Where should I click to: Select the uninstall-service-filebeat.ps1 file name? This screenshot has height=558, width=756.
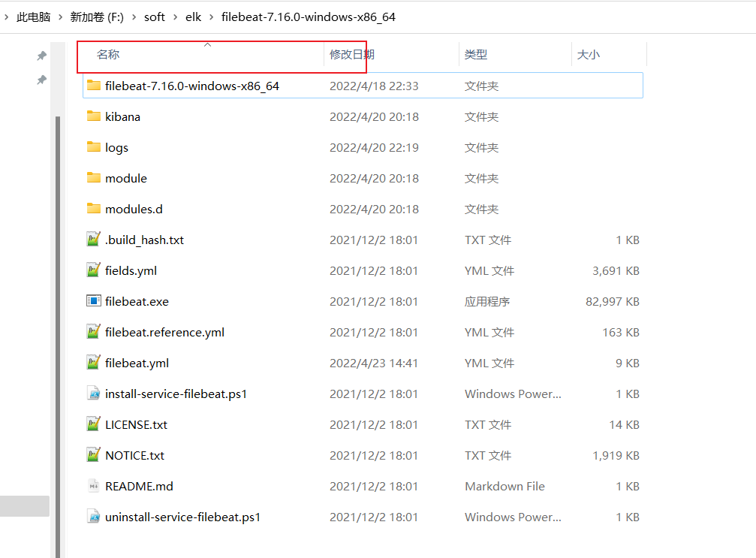pyautogui.click(x=182, y=517)
